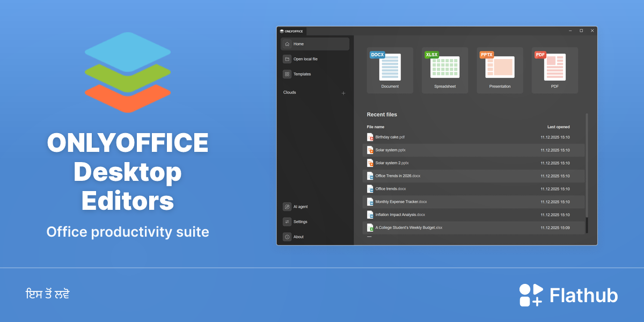Select the ONLYOFFICE title bar tab
This screenshot has width=644, height=322.
click(292, 31)
